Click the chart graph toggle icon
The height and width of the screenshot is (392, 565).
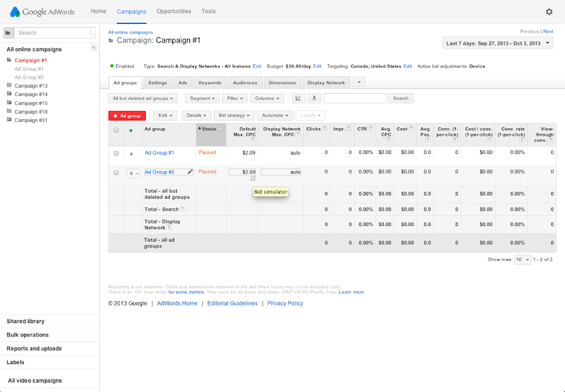pos(298,98)
